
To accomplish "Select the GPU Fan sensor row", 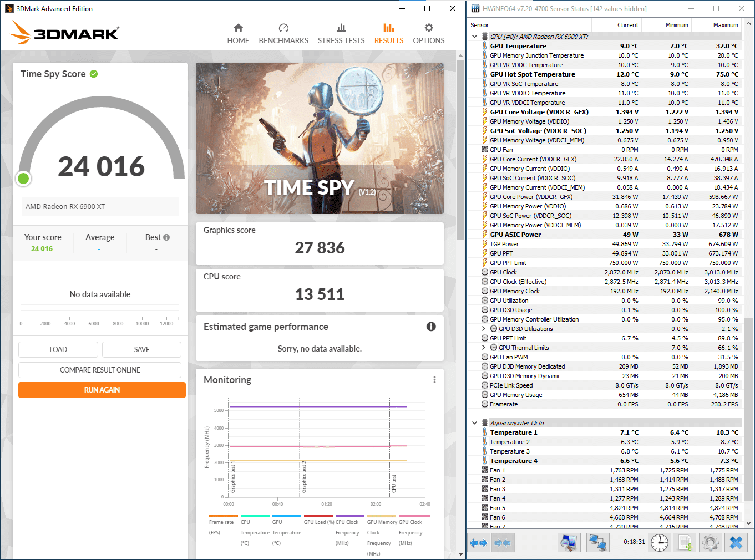I will 605,150.
